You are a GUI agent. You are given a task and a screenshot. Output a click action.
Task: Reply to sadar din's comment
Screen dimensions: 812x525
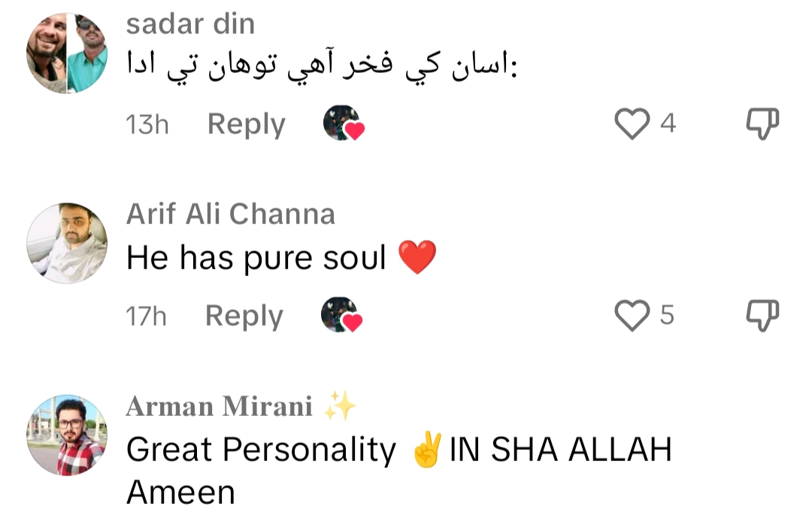click(x=247, y=124)
